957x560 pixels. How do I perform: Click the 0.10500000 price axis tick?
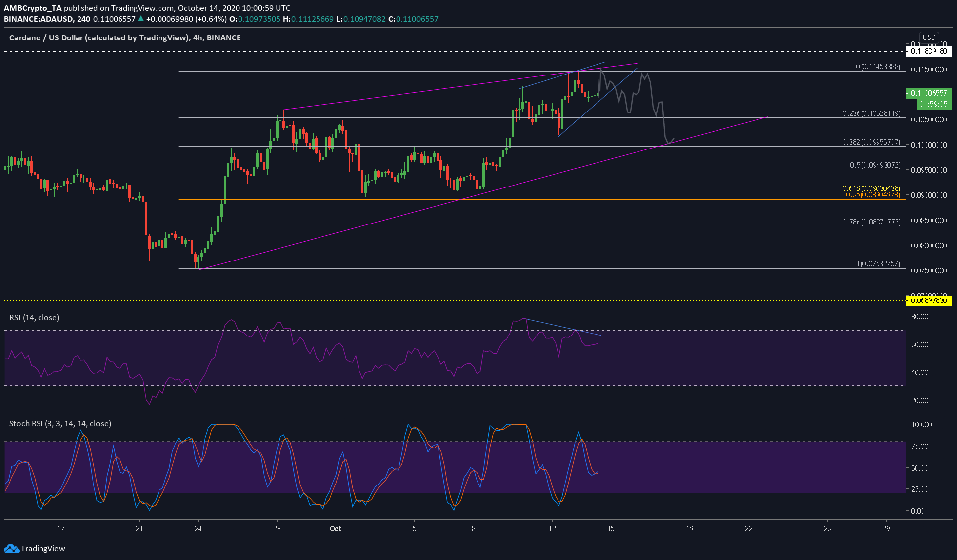tap(928, 120)
